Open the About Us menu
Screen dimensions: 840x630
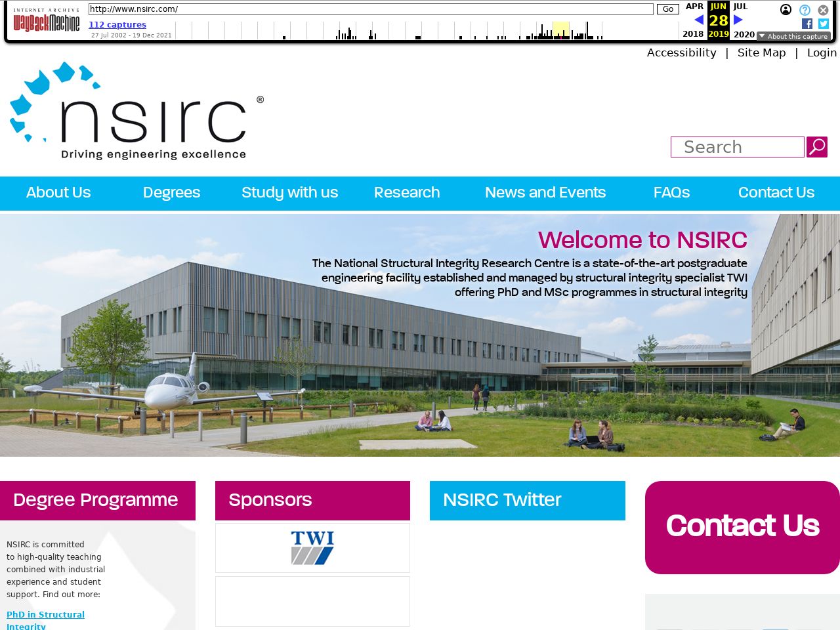[58, 193]
